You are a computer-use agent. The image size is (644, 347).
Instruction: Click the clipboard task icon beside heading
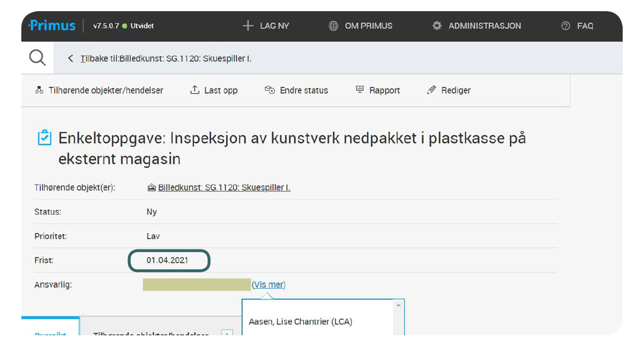pyautogui.click(x=44, y=138)
